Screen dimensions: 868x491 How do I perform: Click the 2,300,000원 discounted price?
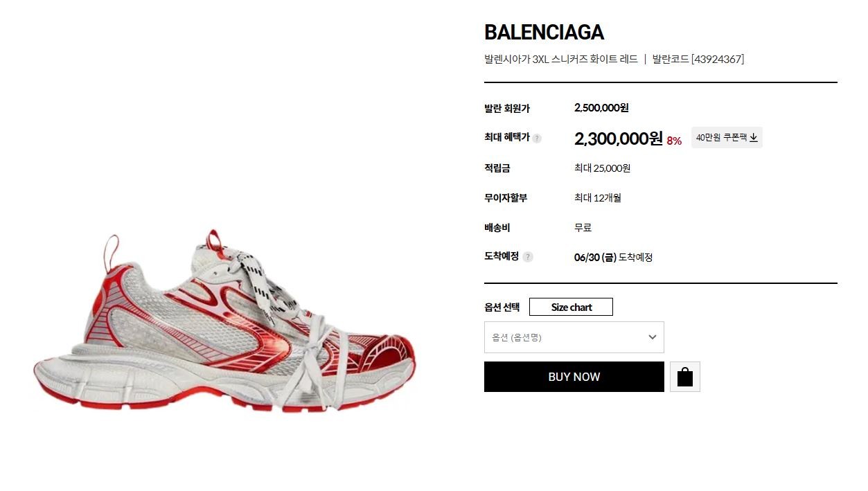[619, 139]
